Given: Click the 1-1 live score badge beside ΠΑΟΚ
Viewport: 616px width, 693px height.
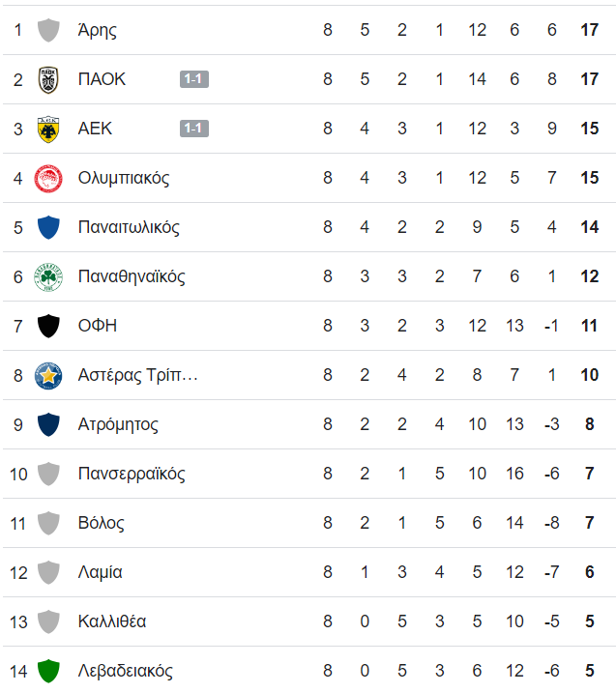Looking at the screenshot, I should coord(194,79).
